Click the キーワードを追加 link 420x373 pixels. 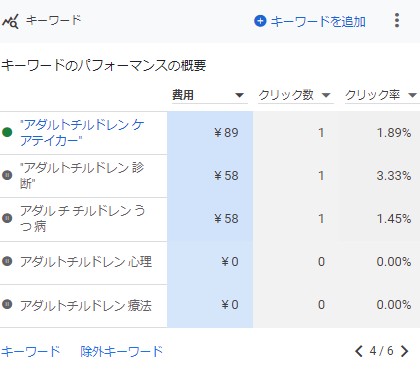click(x=318, y=21)
